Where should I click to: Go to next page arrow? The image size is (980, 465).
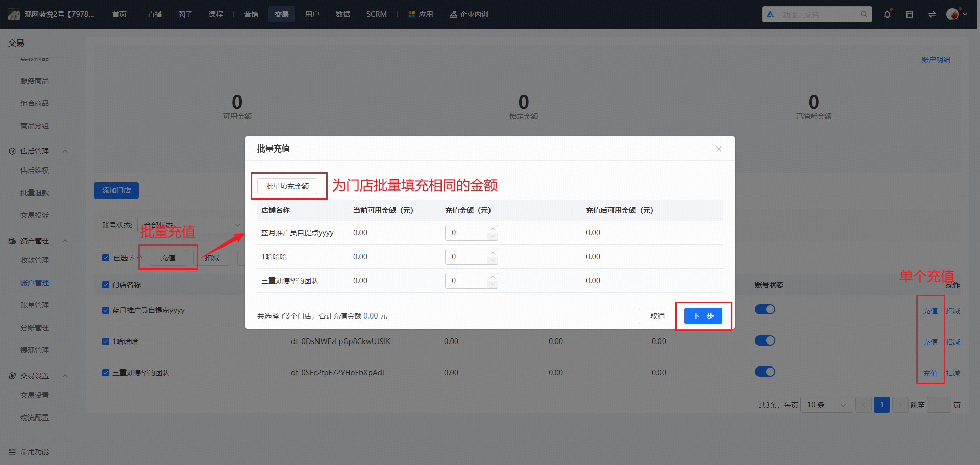tap(900, 405)
